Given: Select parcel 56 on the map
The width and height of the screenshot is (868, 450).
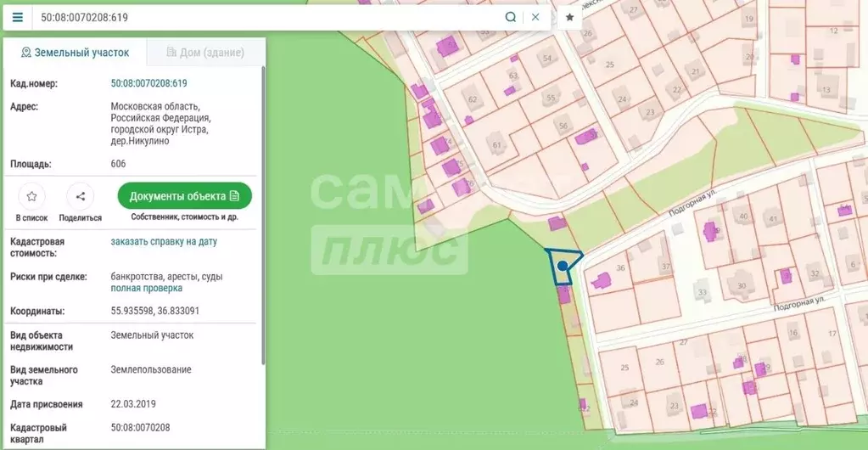Looking at the screenshot, I should click(563, 126).
